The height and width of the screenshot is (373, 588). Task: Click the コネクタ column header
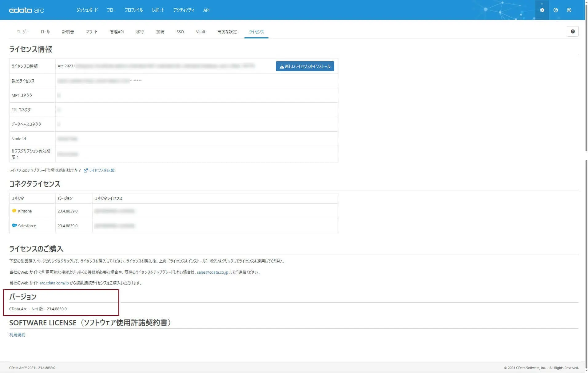18,198
